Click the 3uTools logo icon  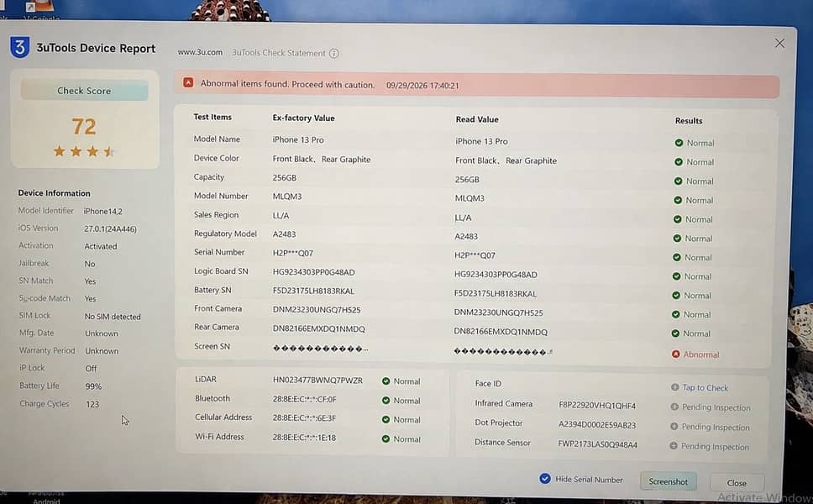click(19, 47)
